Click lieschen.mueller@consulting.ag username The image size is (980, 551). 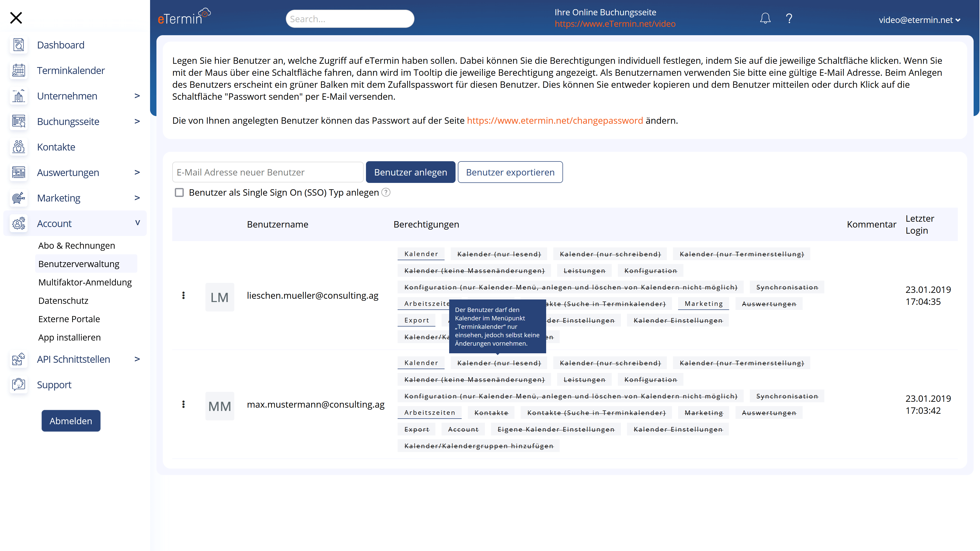click(312, 295)
